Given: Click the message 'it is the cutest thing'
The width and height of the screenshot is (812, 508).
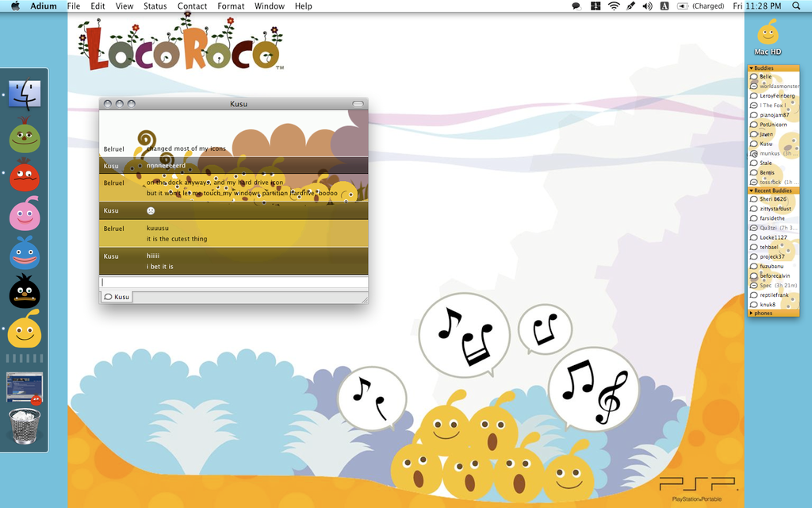Looking at the screenshot, I should pos(177,239).
